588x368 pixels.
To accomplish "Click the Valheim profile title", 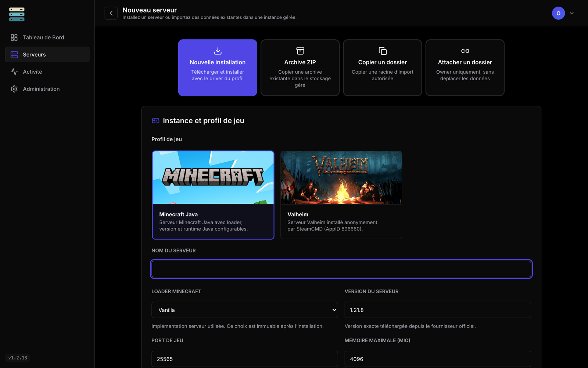I will tap(298, 214).
